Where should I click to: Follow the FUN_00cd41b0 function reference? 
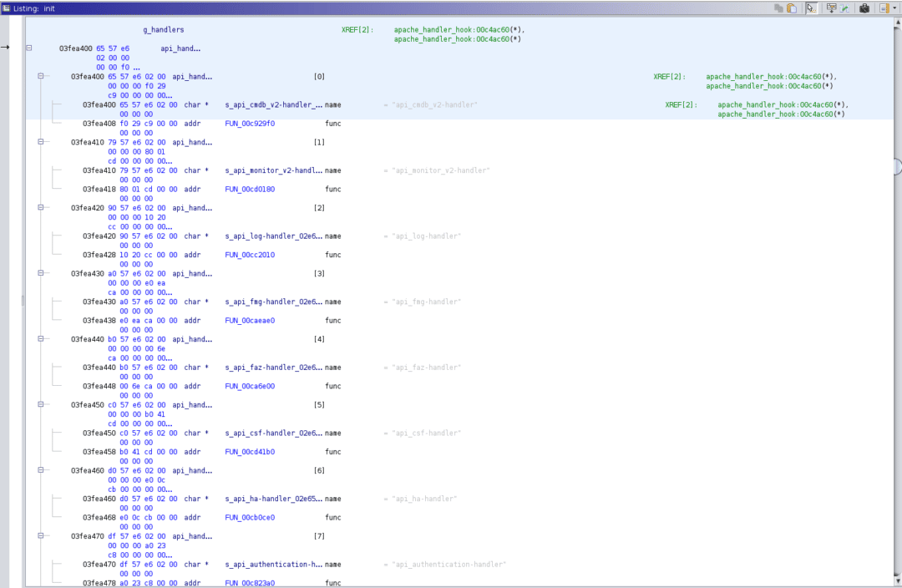tap(250, 452)
